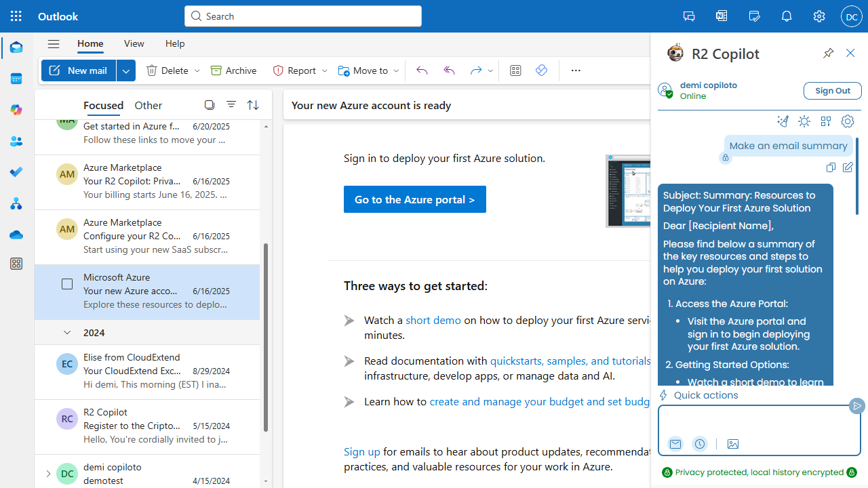Copy the 'Make an email summary' prompt
Viewport: 868px width, 488px height.
pos(831,167)
